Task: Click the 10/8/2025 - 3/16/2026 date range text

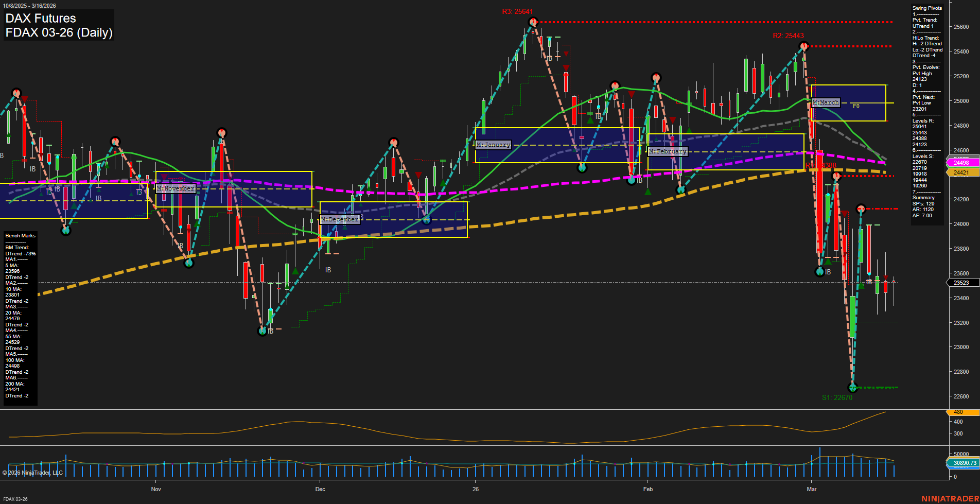Action: [x=30, y=6]
